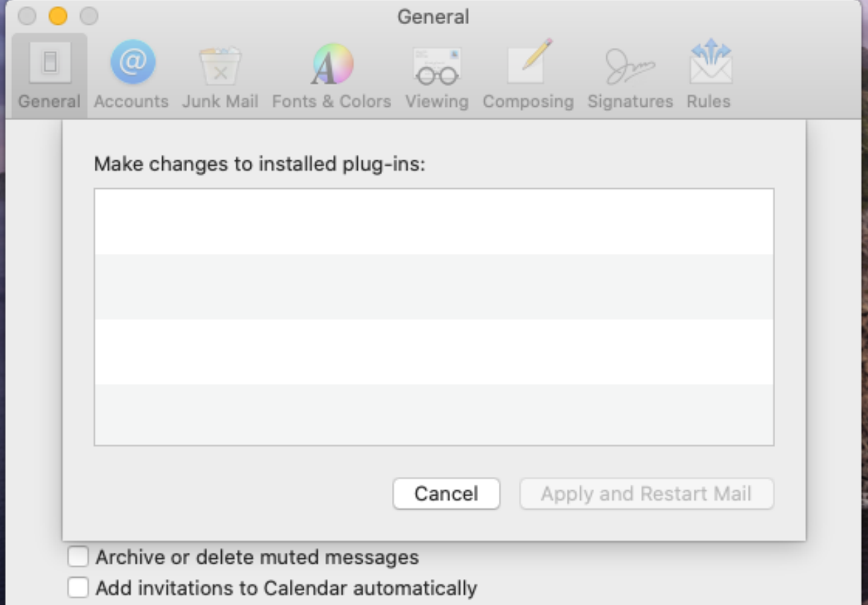
Task: Click Apply and Restart Mail
Action: tap(646, 493)
